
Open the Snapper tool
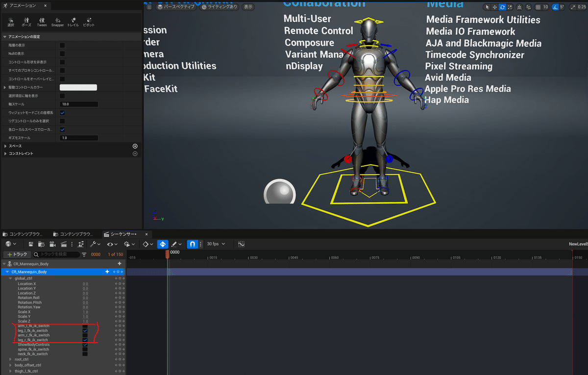[x=57, y=21]
